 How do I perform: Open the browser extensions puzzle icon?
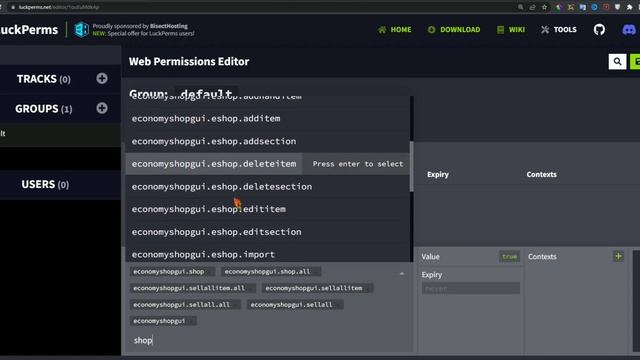click(x=629, y=7)
